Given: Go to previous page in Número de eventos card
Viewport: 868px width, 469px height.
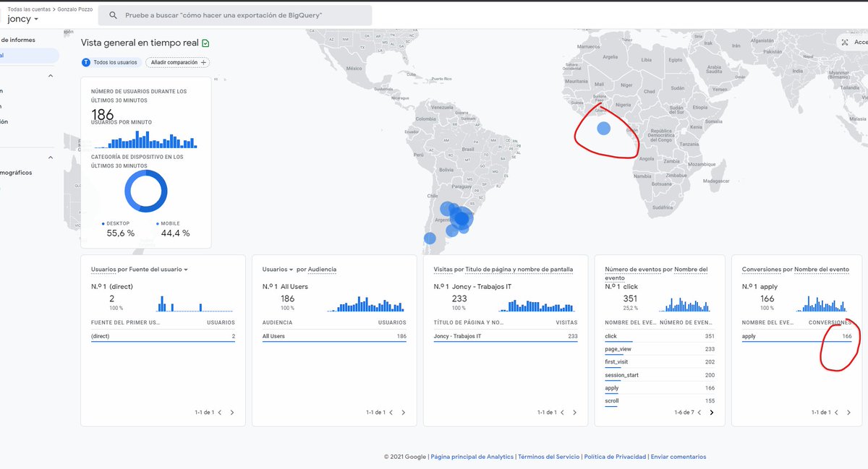Looking at the screenshot, I should click(x=699, y=413).
